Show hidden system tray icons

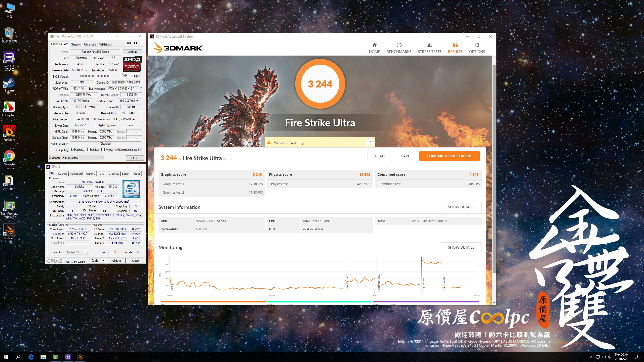[591, 357]
